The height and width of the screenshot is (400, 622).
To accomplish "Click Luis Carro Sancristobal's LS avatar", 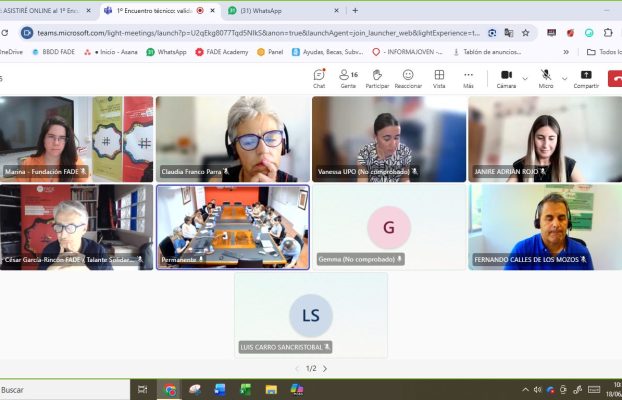I will [x=311, y=315].
